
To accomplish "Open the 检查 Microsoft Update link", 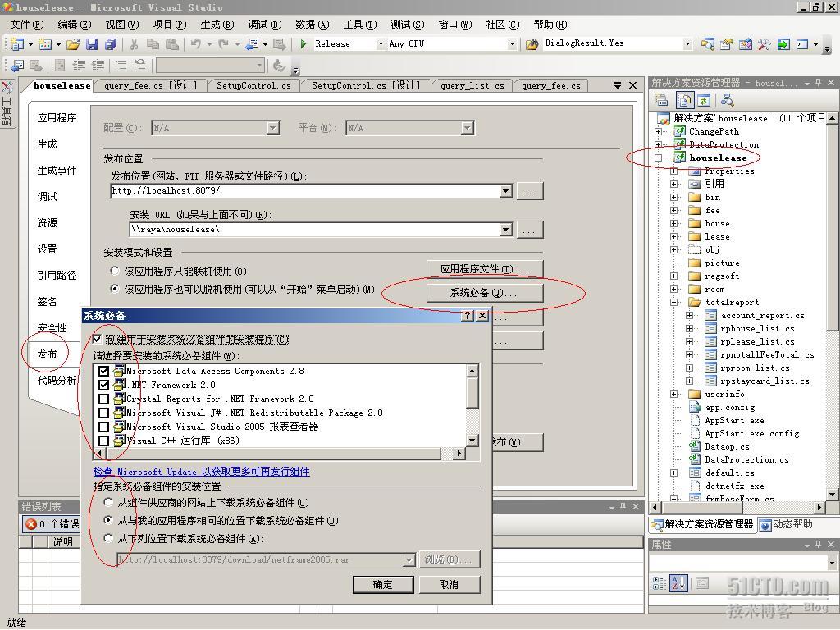I will (x=202, y=472).
